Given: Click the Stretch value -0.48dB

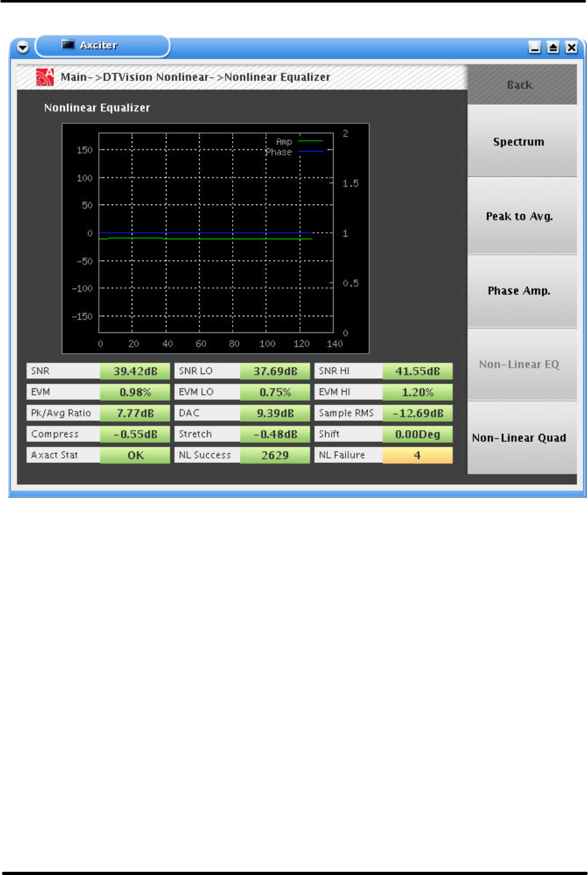Looking at the screenshot, I should pos(275,434).
